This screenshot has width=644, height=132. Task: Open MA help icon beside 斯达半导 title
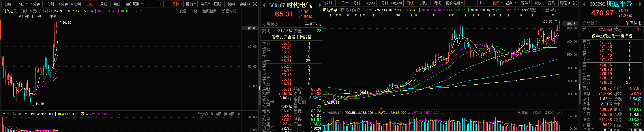[x=365, y=10]
